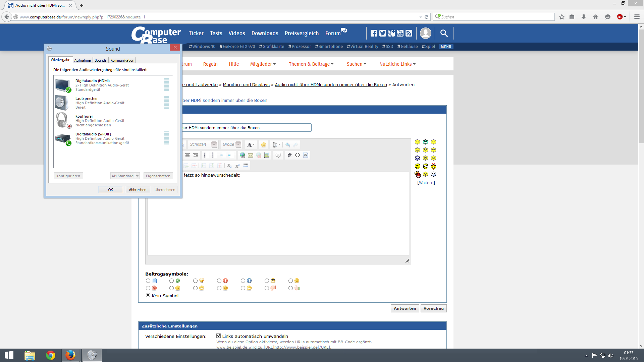
Task: Select the 'Kein Symbol' radio button
Action: point(148,295)
